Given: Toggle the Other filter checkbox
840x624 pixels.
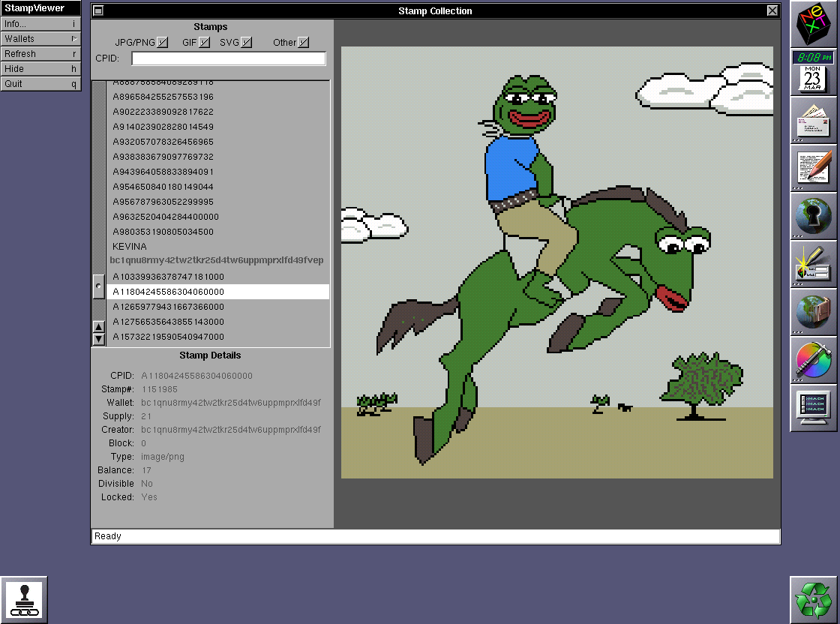Looking at the screenshot, I should click(x=303, y=42).
